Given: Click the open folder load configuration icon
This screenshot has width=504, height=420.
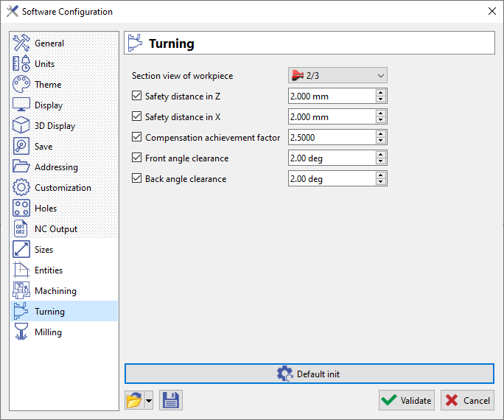Looking at the screenshot, I should coord(133,400).
